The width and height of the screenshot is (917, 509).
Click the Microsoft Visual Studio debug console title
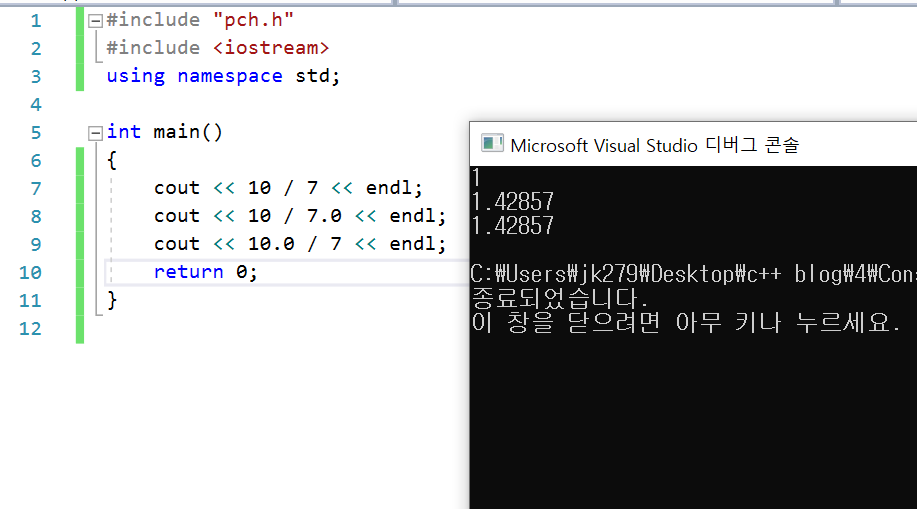pyautogui.click(x=654, y=145)
